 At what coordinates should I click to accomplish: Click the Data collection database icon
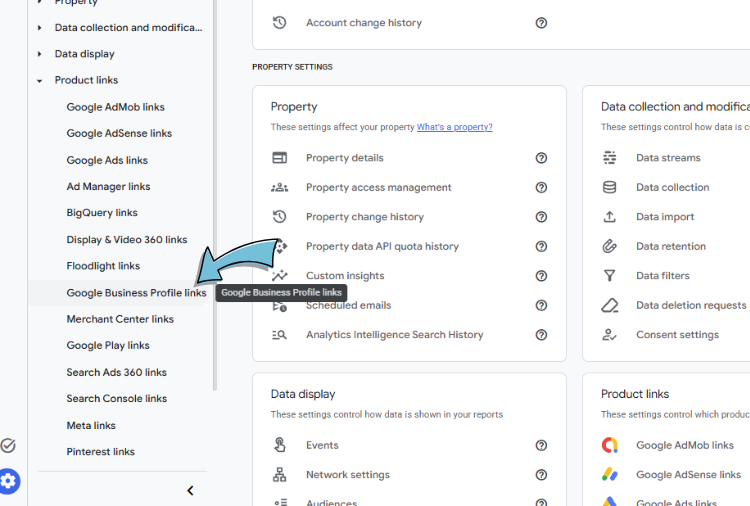click(x=609, y=187)
